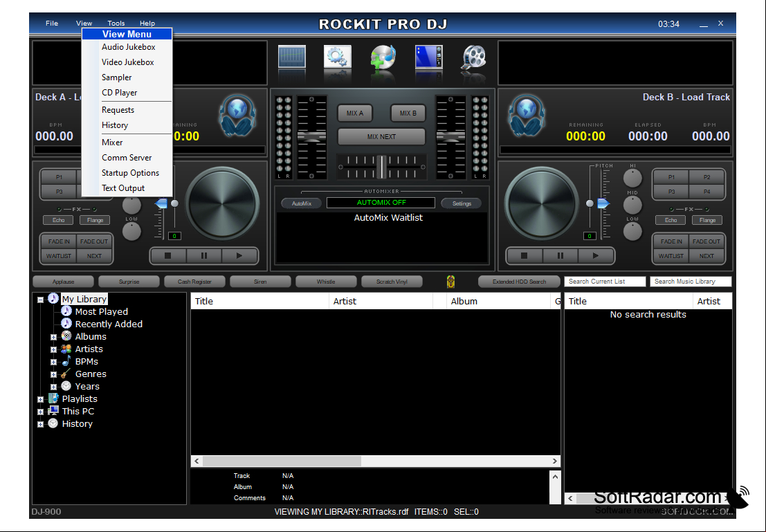
Task: Expand the This PC node
Action: coord(41,412)
